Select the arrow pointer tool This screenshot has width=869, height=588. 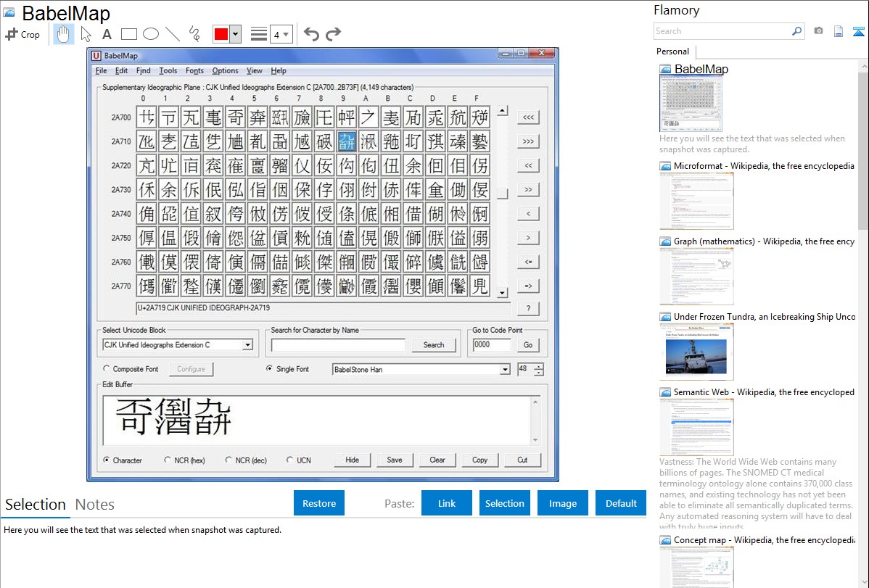point(86,34)
